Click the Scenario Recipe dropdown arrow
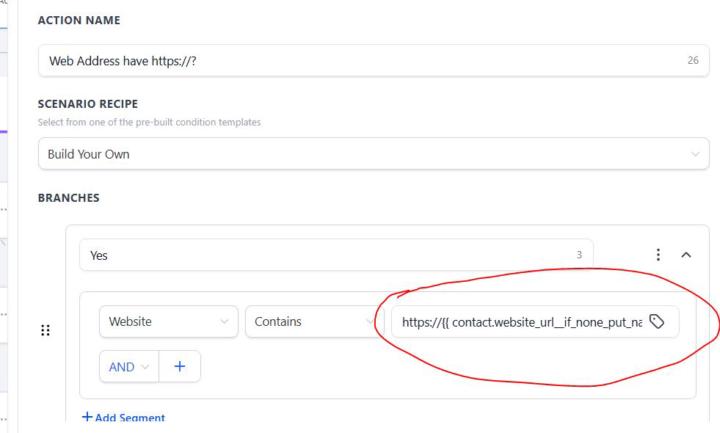Viewport: 720px width, 433px height. pyautogui.click(x=696, y=153)
